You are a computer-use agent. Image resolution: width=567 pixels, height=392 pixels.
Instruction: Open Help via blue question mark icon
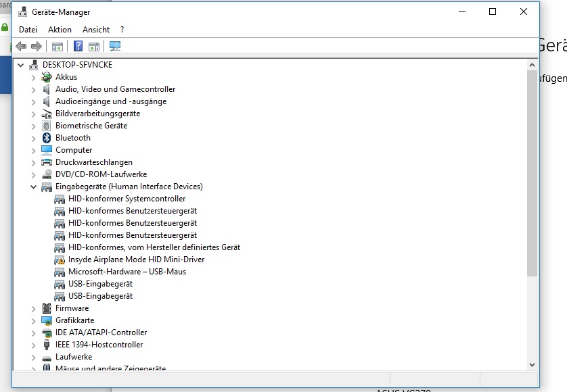coord(78,46)
